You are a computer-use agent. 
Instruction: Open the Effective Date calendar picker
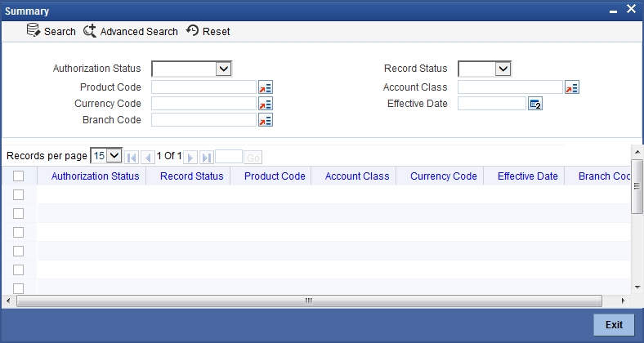(x=535, y=104)
